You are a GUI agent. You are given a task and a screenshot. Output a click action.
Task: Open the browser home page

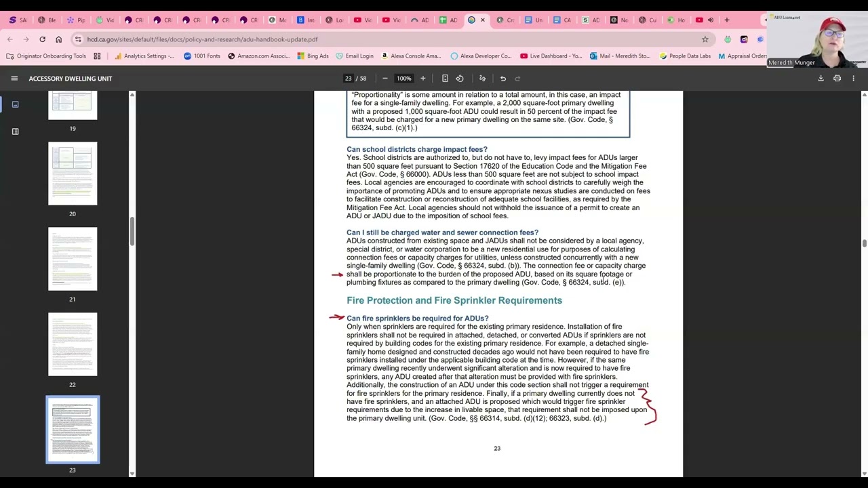58,39
